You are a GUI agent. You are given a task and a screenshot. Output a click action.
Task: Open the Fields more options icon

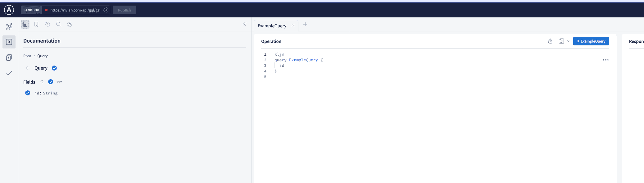[59, 82]
